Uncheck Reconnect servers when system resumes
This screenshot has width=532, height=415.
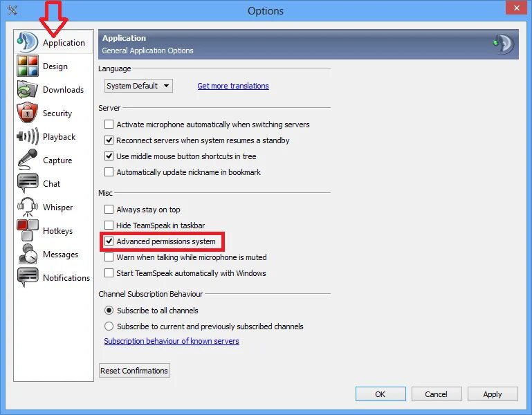click(109, 140)
